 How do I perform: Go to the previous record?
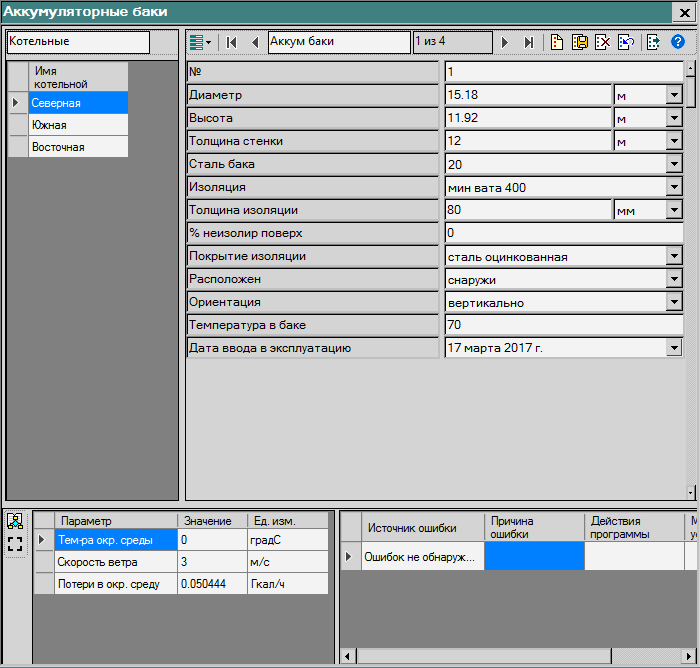click(x=254, y=42)
